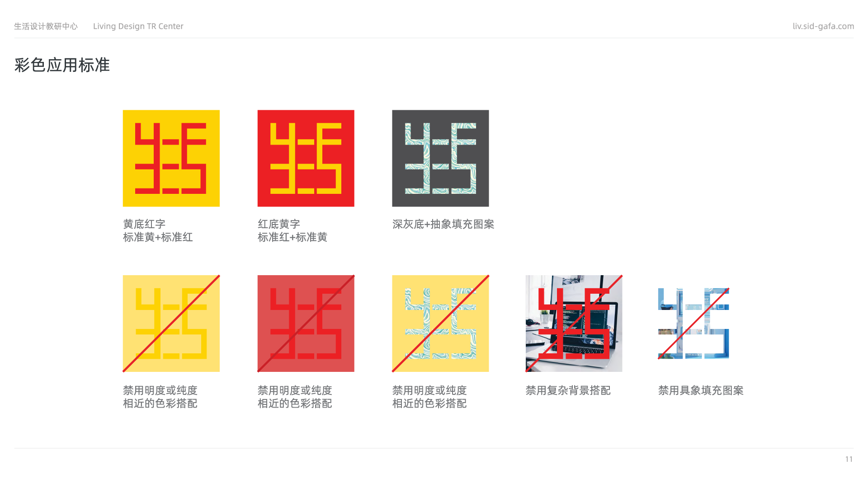Click the yellow background red logo sample
This screenshot has height=488, width=868.
tap(171, 158)
